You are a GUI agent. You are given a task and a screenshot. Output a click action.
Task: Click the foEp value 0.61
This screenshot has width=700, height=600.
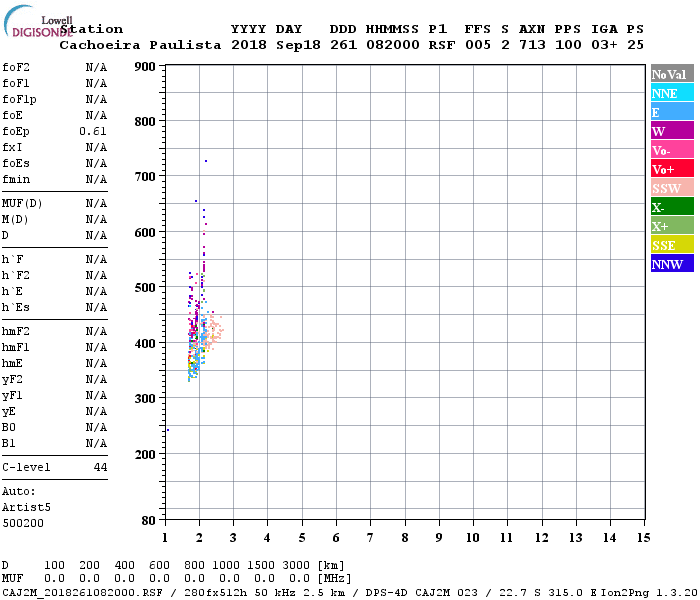click(x=93, y=131)
